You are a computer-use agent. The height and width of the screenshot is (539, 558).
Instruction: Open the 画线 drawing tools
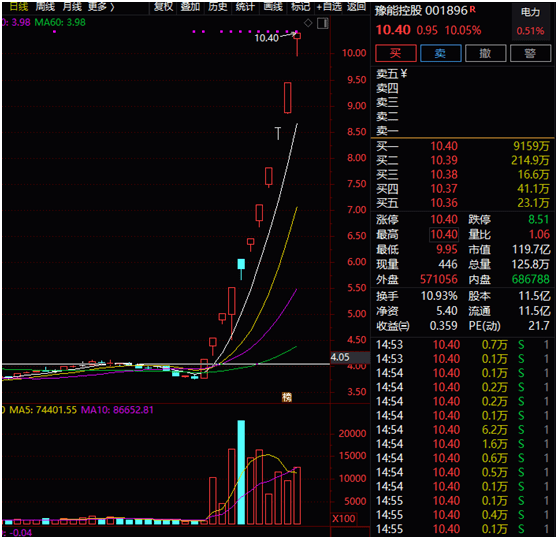coord(273,6)
